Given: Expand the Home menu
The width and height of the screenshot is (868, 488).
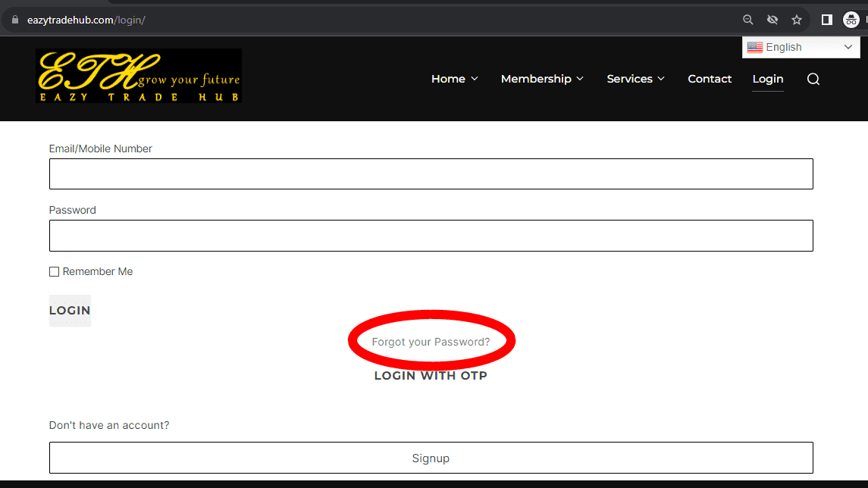Looking at the screenshot, I should tap(454, 79).
